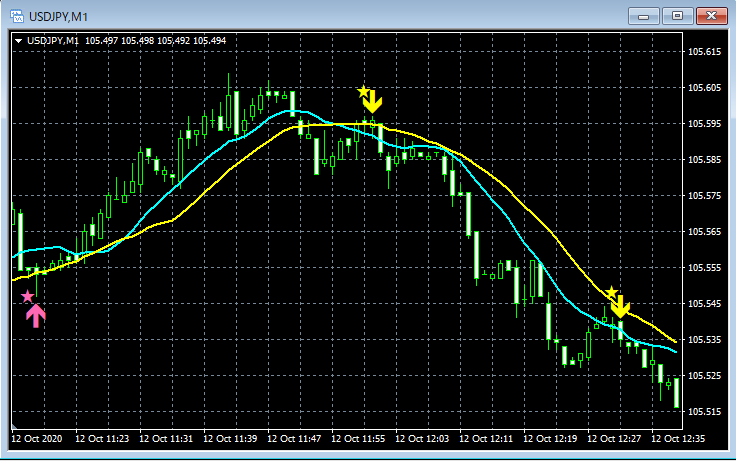Click the 12 Oct 12:35 time label
The image size is (736, 461).
[x=678, y=438]
